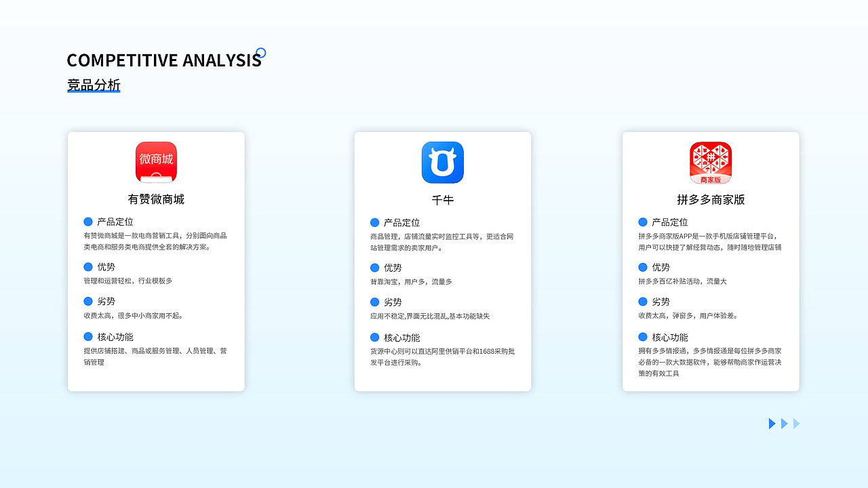
Task: Click the bullet icon next to 产品定位 in 拼多多商家版 card
Action: (x=642, y=222)
